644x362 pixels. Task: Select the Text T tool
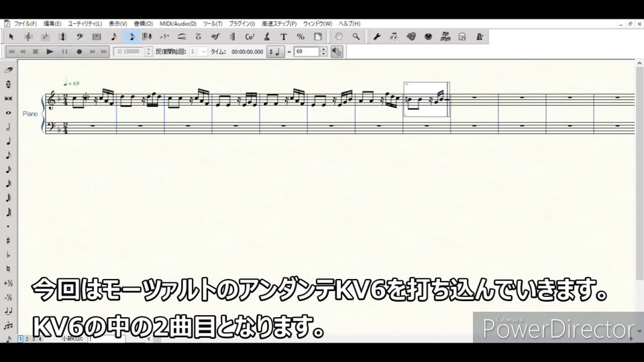283,37
